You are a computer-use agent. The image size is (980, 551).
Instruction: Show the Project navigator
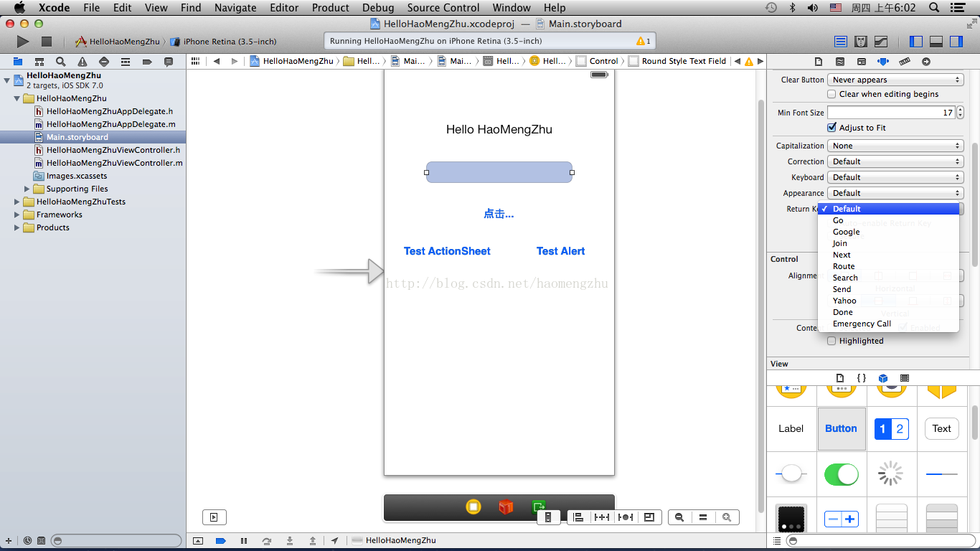pyautogui.click(x=18, y=62)
